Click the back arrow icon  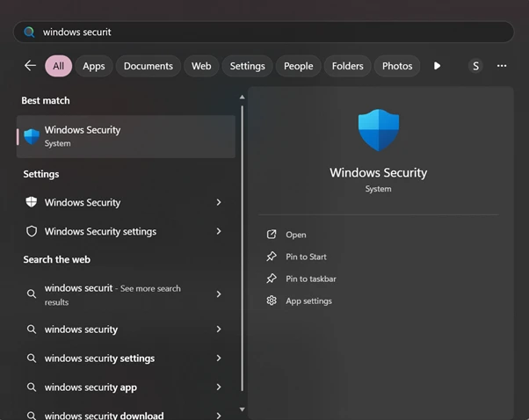30,66
